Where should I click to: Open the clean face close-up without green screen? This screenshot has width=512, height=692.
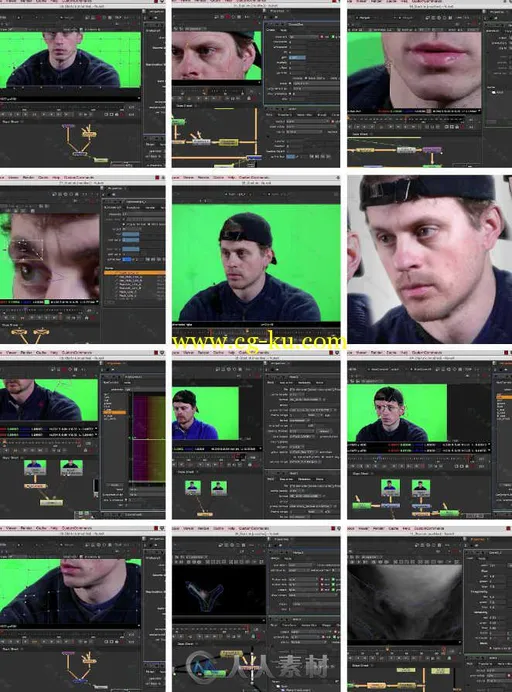tap(429, 259)
